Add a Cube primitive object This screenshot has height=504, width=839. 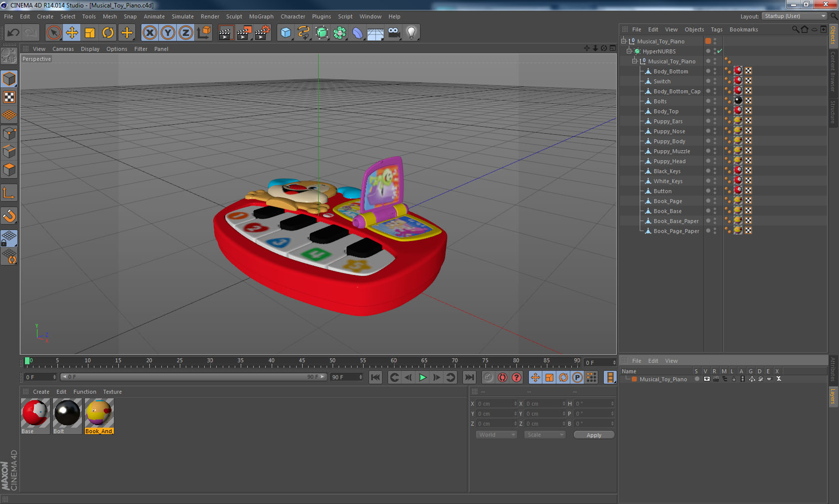(286, 33)
